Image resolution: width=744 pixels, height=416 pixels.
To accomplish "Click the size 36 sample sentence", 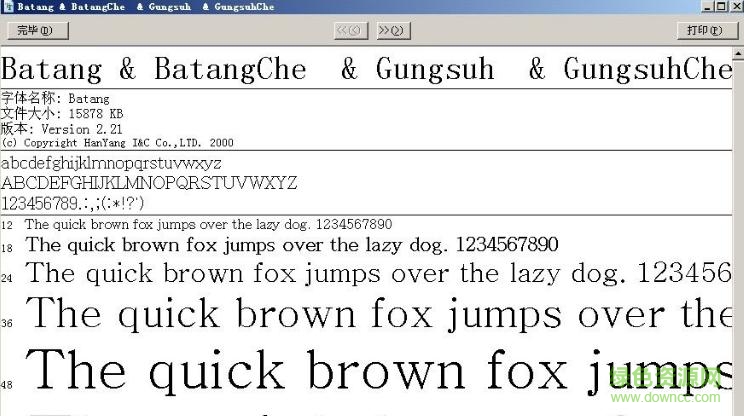I will (x=378, y=314).
